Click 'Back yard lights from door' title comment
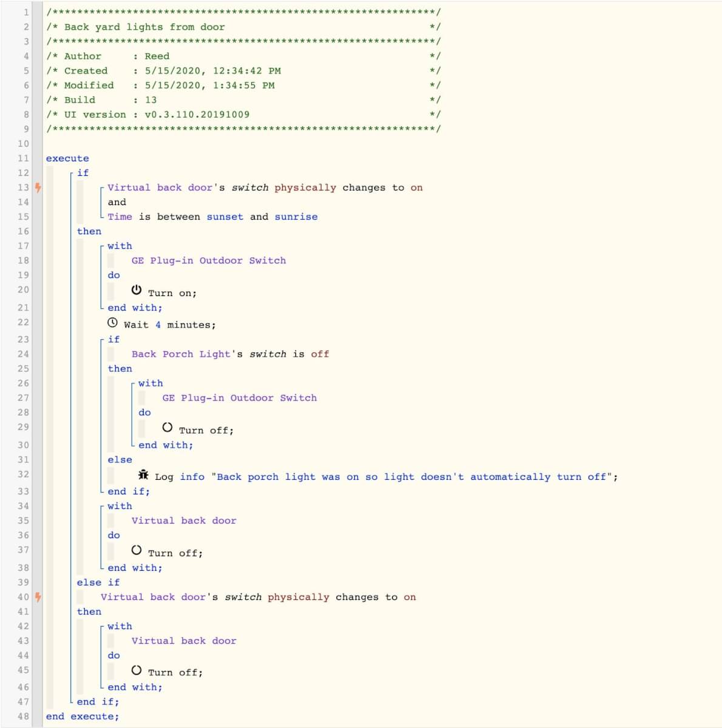722x728 pixels. pyautogui.click(x=144, y=27)
